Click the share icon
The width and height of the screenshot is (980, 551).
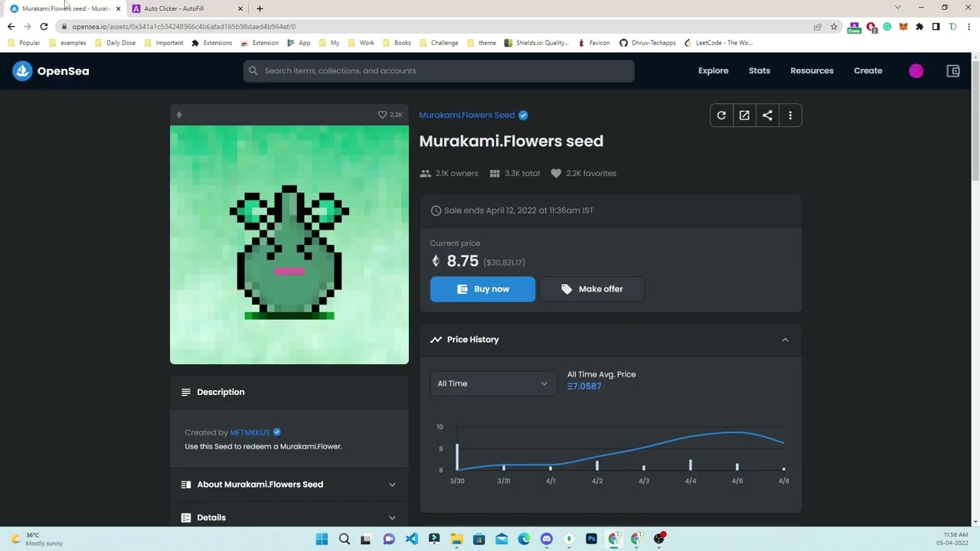coord(767,116)
